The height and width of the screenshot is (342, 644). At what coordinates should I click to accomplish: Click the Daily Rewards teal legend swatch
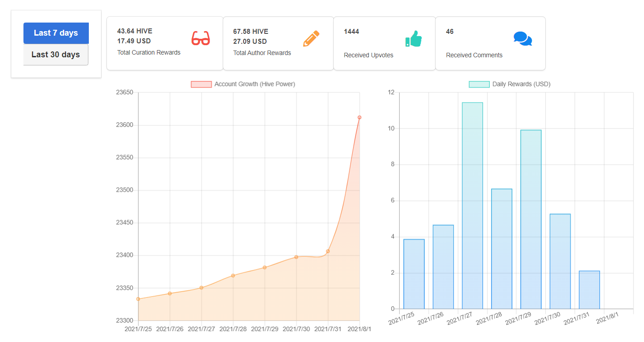pos(479,84)
